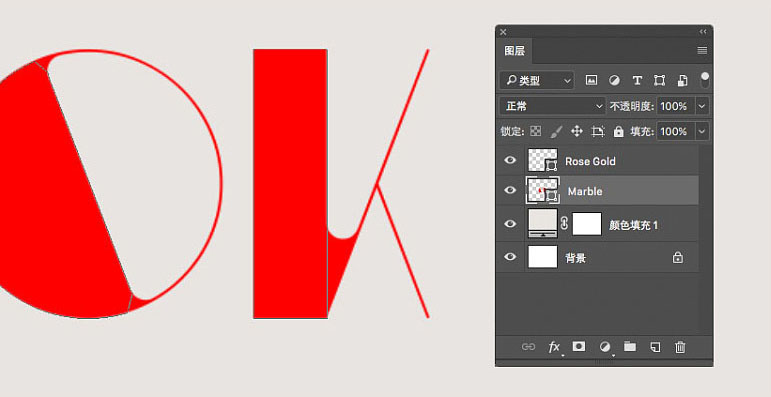
Task: Filter for shape layers icon
Action: (x=659, y=81)
